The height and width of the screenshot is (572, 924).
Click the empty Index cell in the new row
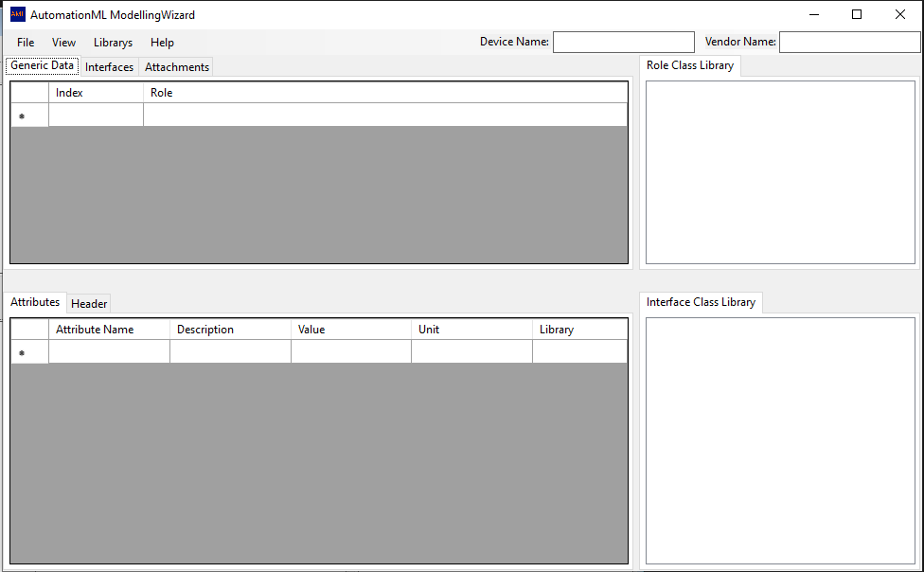pos(96,115)
